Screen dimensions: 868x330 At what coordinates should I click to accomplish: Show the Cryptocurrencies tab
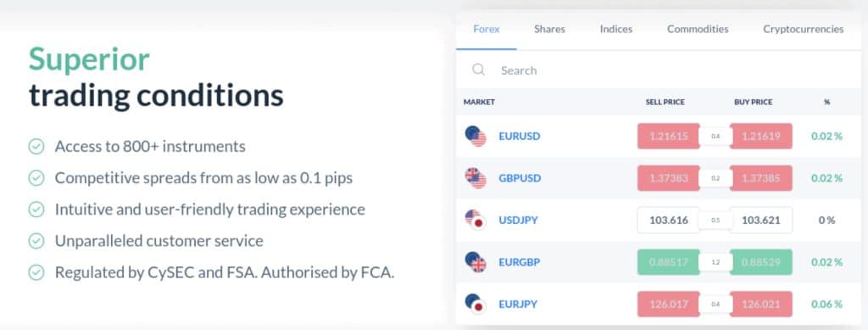(804, 30)
